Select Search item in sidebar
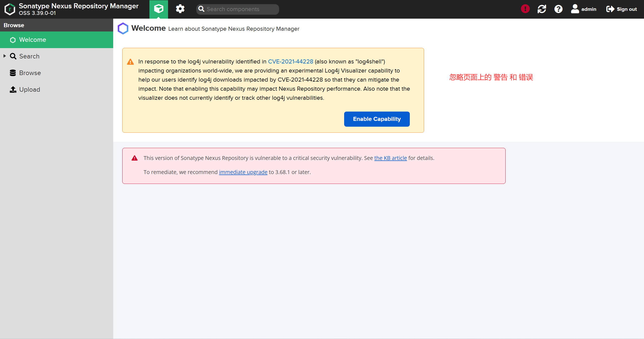 29,56
